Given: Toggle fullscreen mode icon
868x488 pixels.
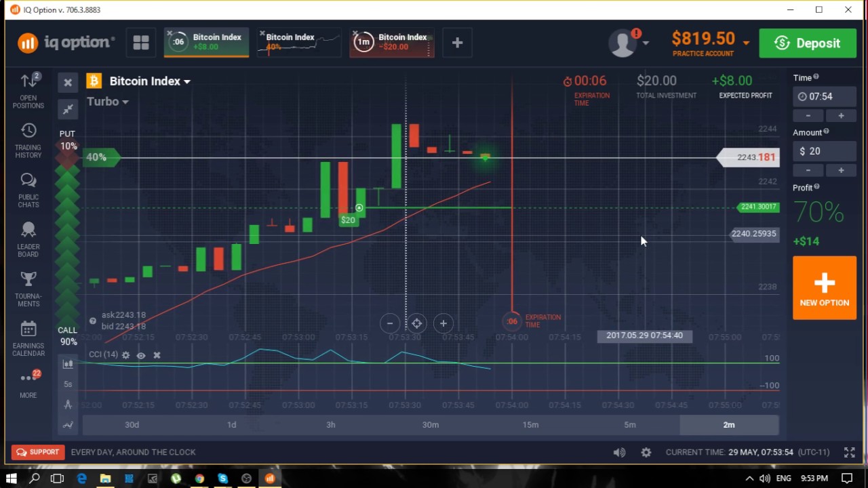Looking at the screenshot, I should click(849, 452).
